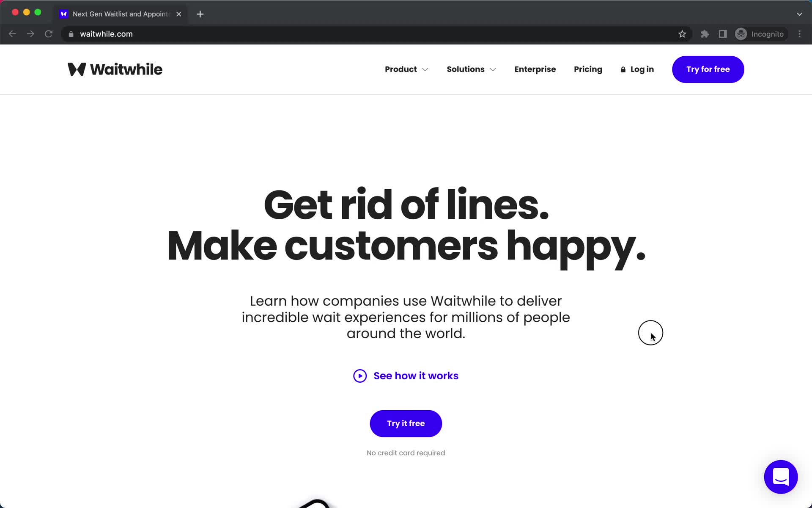Click the bookmark/star icon in address bar

682,34
